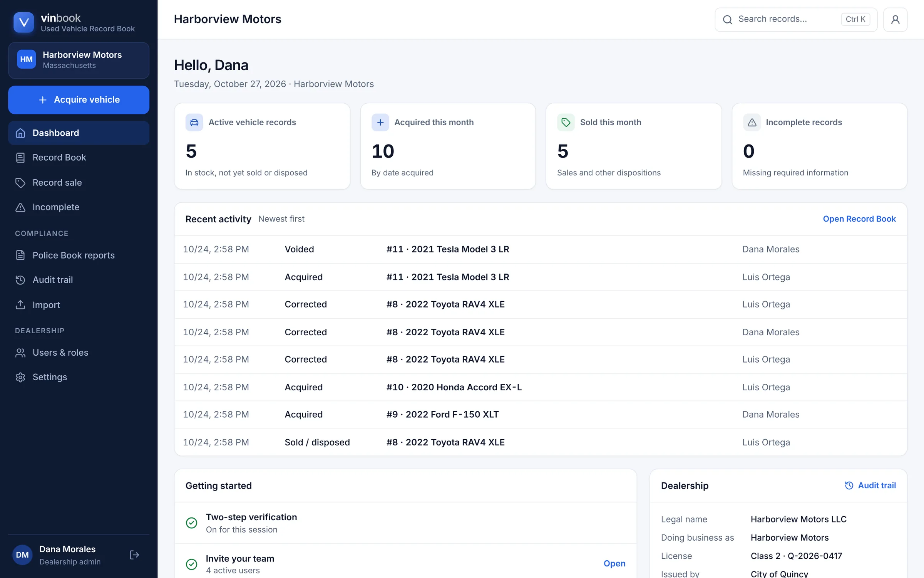The image size is (924, 578).
Task: Click the Users & roles people icon
Action: pos(20,353)
